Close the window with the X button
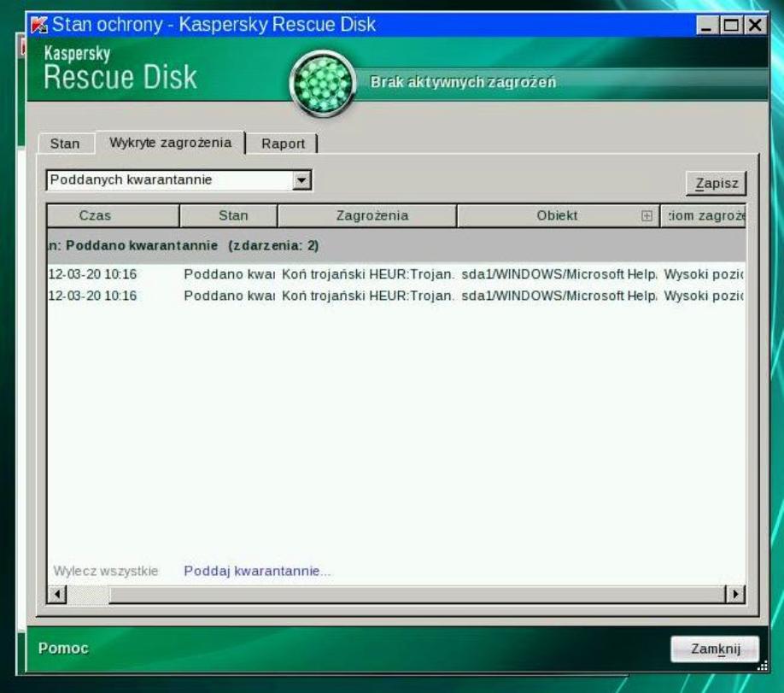The image size is (784, 693). (x=755, y=25)
